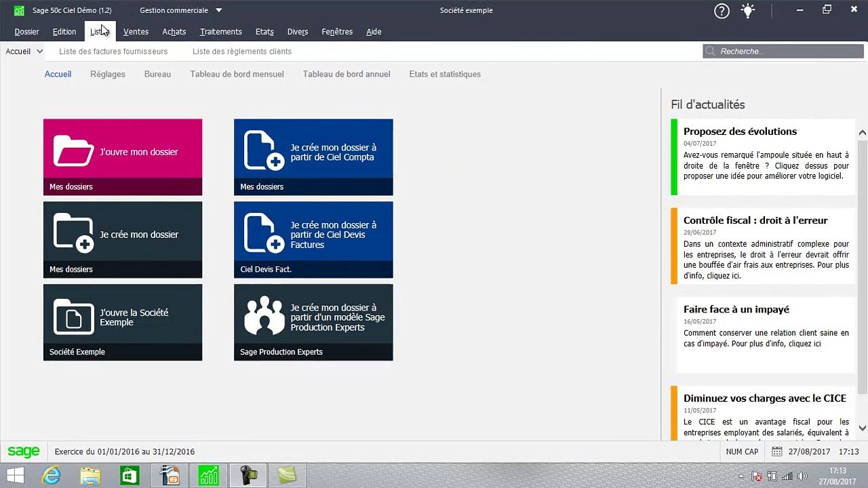Select the Accueil tab
Viewport: 868px width, 488px height.
pyautogui.click(x=58, y=75)
